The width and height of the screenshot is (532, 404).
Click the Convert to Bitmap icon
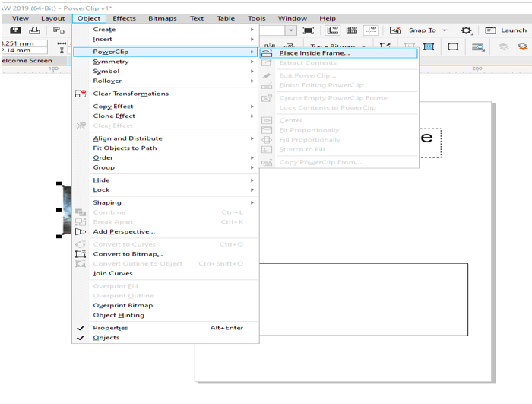point(81,254)
